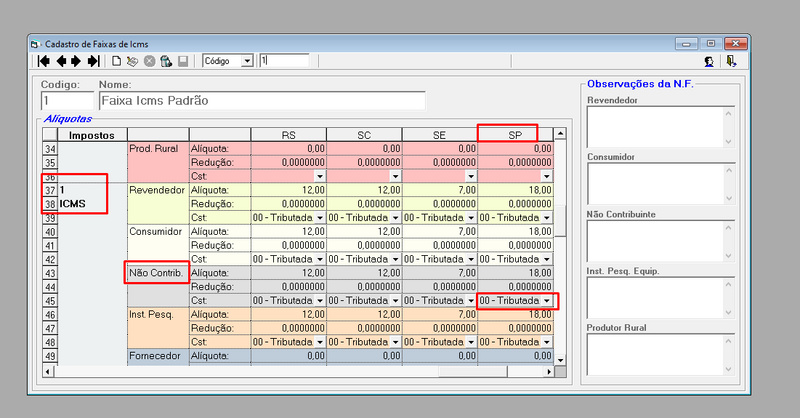Jump to the last record
This screenshot has width=800, height=418.
tap(93, 61)
